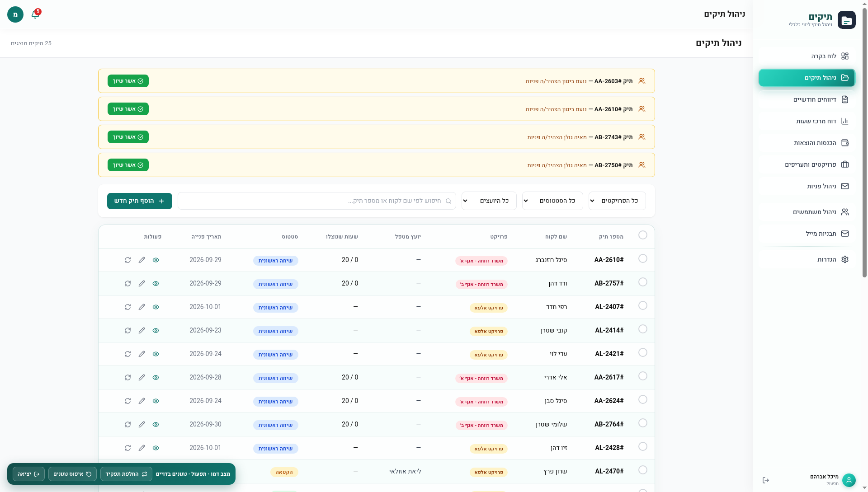Open דיווחים חודשיים in sidebar

click(807, 99)
